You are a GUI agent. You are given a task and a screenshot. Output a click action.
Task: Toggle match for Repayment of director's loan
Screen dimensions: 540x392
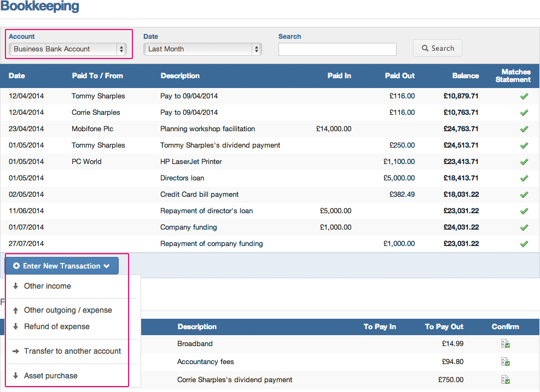coord(524,210)
